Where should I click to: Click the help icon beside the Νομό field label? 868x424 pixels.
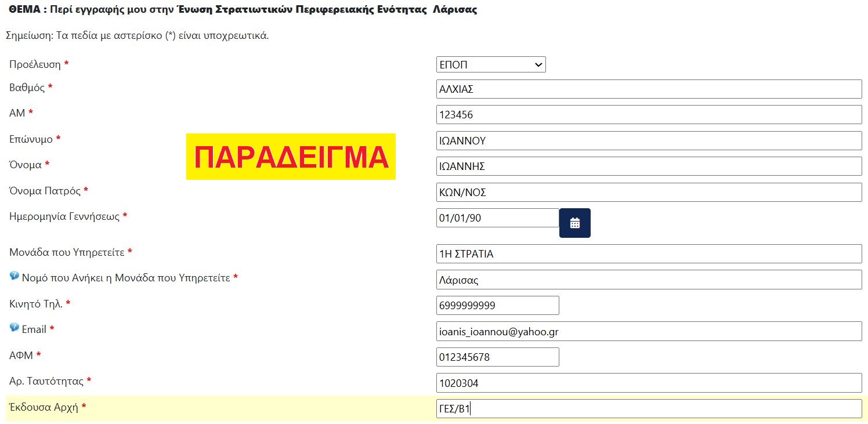15,276
